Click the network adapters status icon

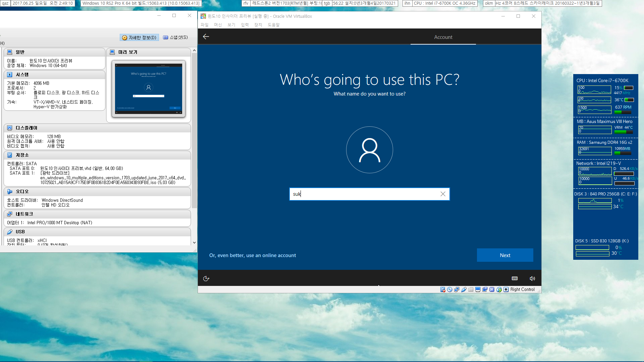click(x=457, y=290)
